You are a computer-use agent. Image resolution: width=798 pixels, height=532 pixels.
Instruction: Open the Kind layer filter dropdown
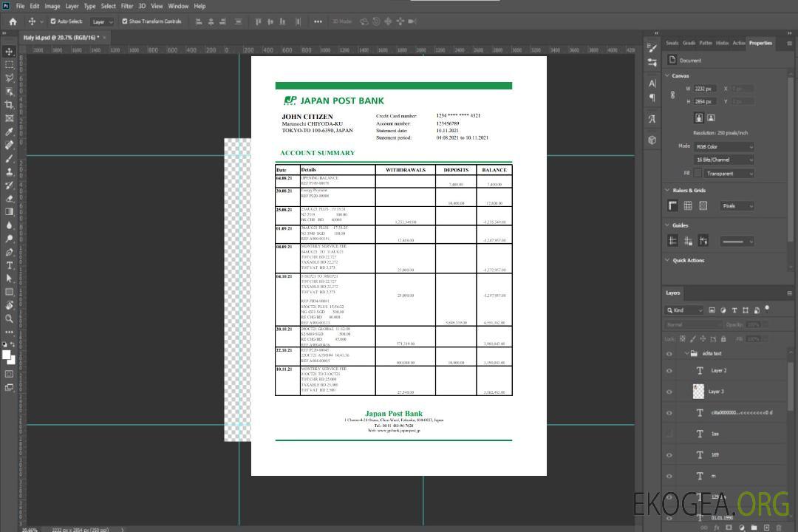tap(684, 310)
